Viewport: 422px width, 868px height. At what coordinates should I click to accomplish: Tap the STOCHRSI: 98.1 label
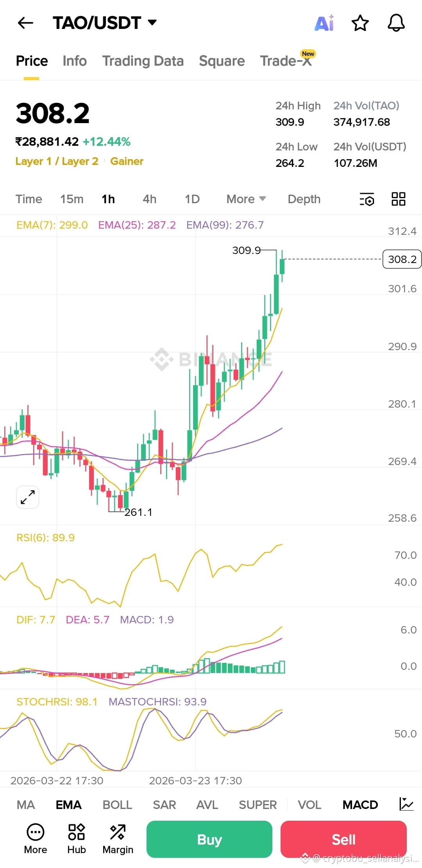pos(57,702)
